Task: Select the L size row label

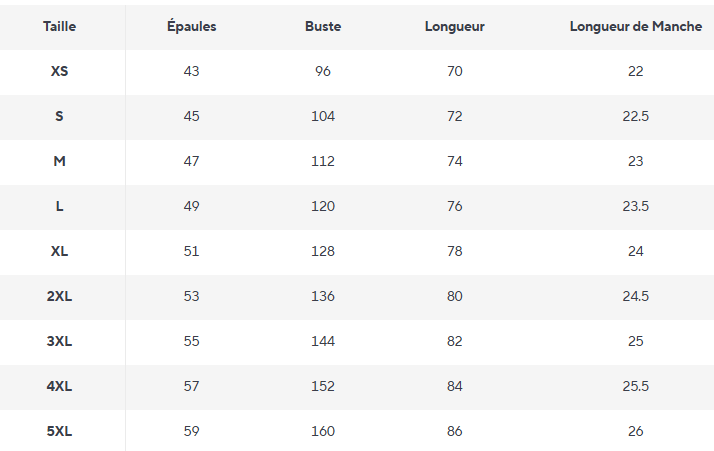Action: pos(59,206)
